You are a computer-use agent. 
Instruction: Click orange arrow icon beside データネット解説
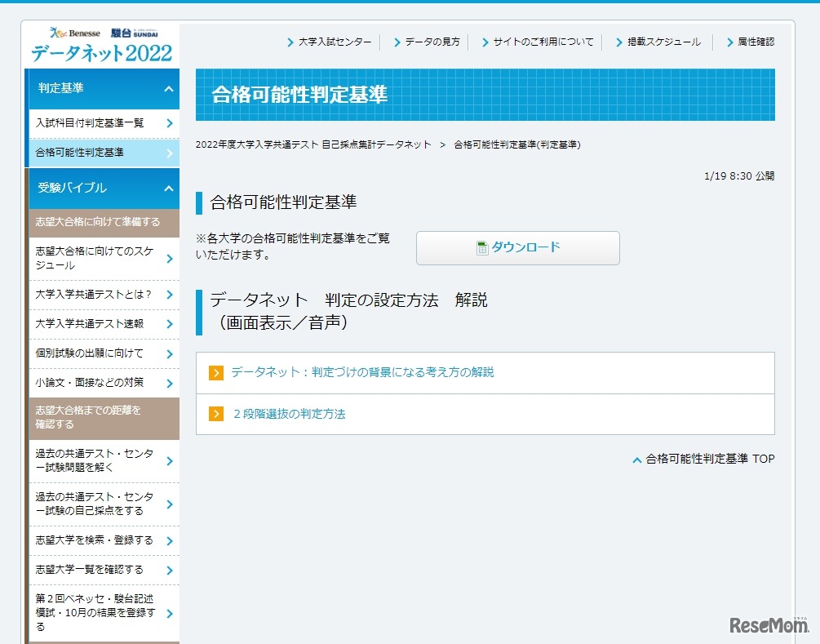(216, 373)
